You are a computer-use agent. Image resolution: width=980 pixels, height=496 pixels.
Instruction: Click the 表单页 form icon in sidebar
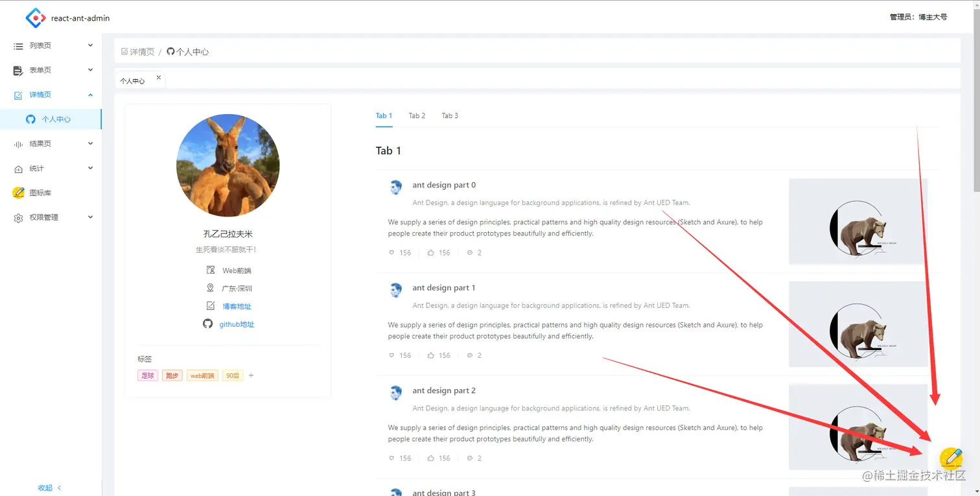tap(18, 71)
